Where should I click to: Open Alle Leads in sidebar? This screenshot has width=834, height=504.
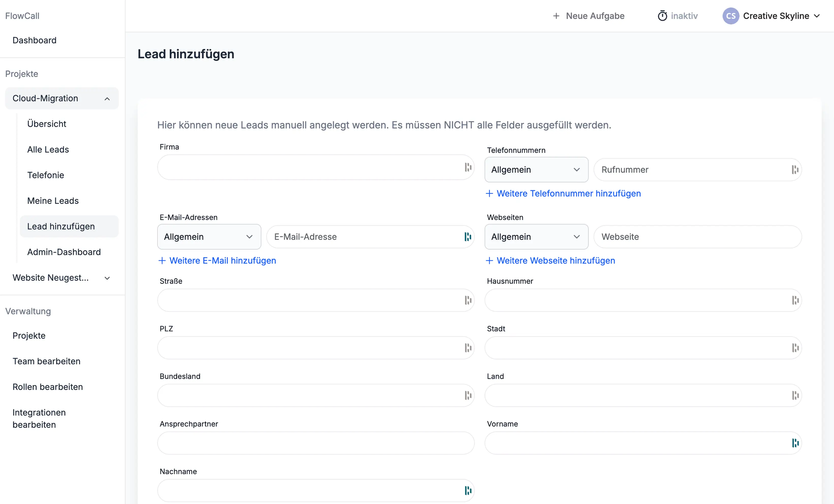pos(48,149)
